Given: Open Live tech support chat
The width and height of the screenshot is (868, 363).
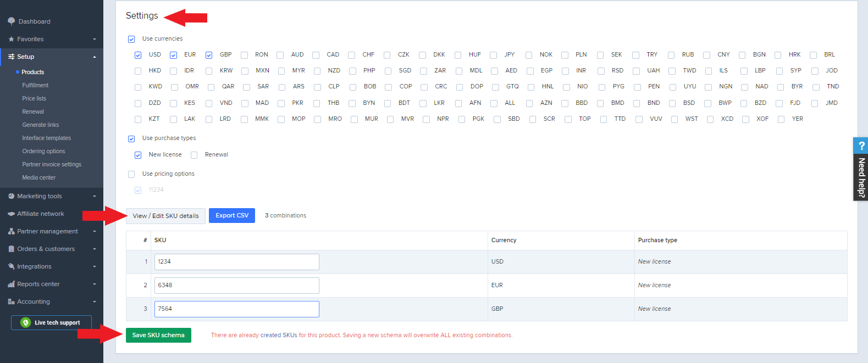Looking at the screenshot, I should (x=51, y=322).
